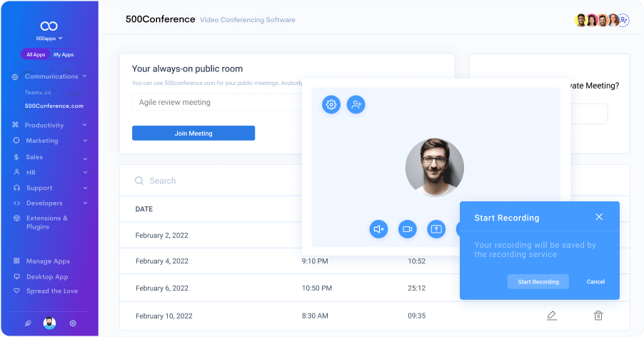Viewport: 644px width, 337px height.
Task: Switch to the All Apps tab
Action: (x=36, y=54)
